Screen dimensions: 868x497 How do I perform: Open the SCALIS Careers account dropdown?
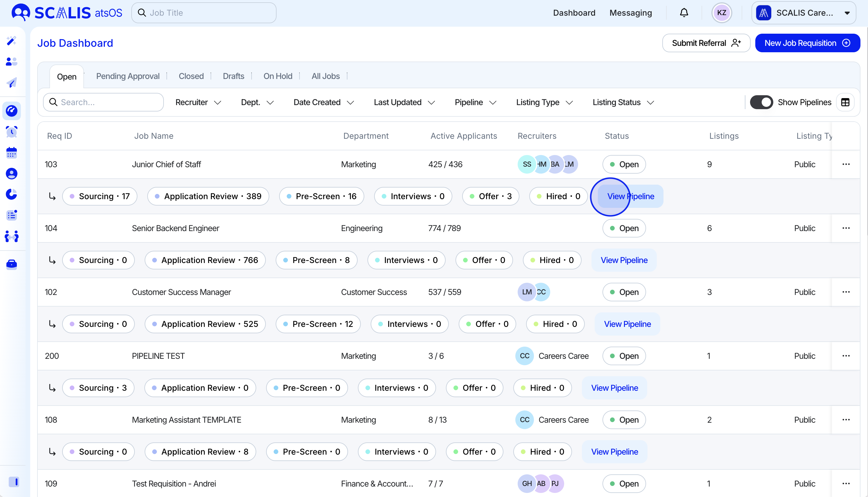click(x=803, y=13)
